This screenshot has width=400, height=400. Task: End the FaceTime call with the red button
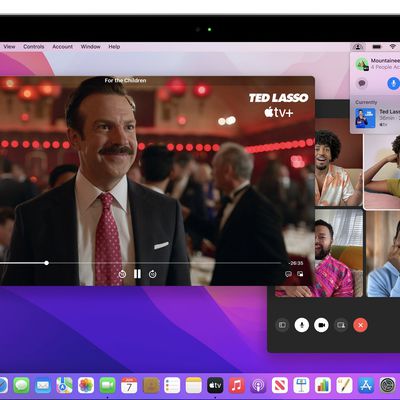[360, 325]
